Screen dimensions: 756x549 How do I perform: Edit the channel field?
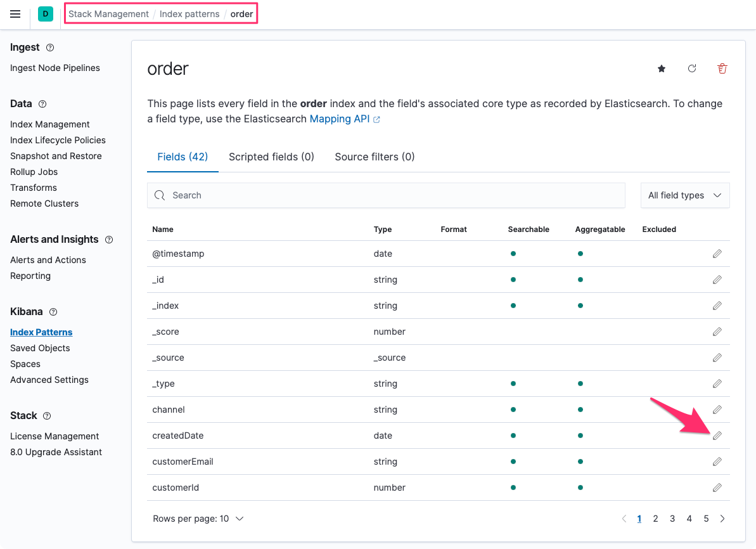[x=717, y=410]
